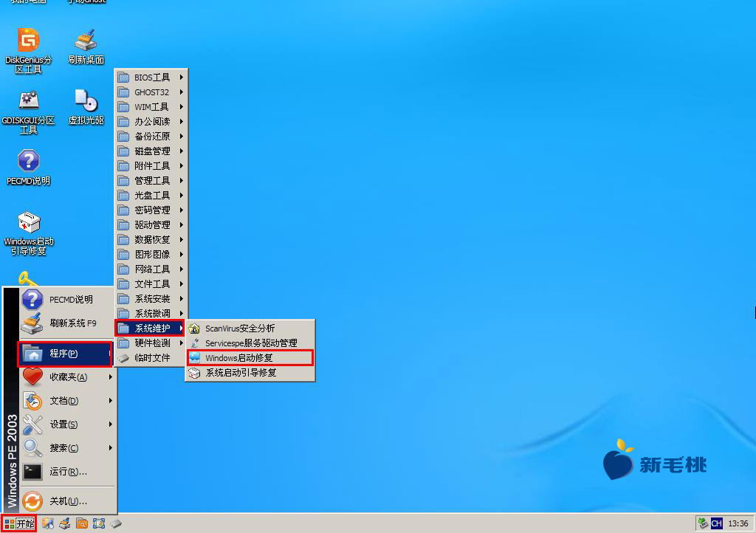Screen dimensions: 756x533
Task: Open the 系统微调 folder entry
Action: (151, 313)
